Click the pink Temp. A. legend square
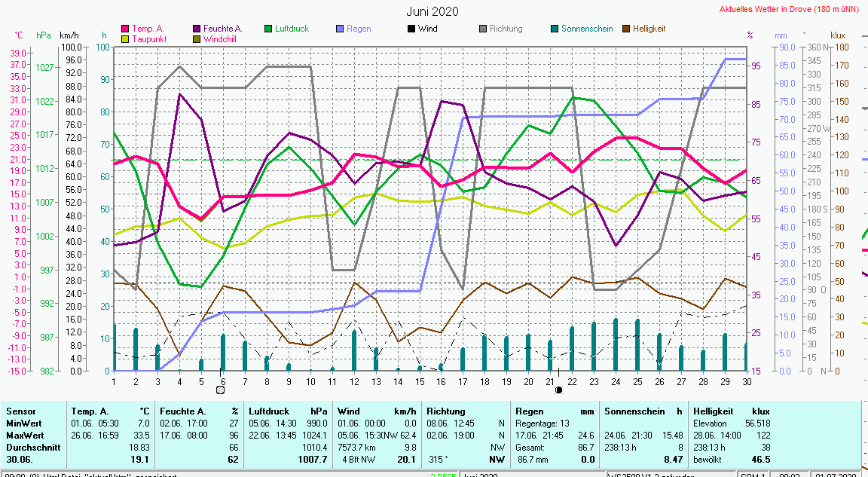 [x=126, y=29]
